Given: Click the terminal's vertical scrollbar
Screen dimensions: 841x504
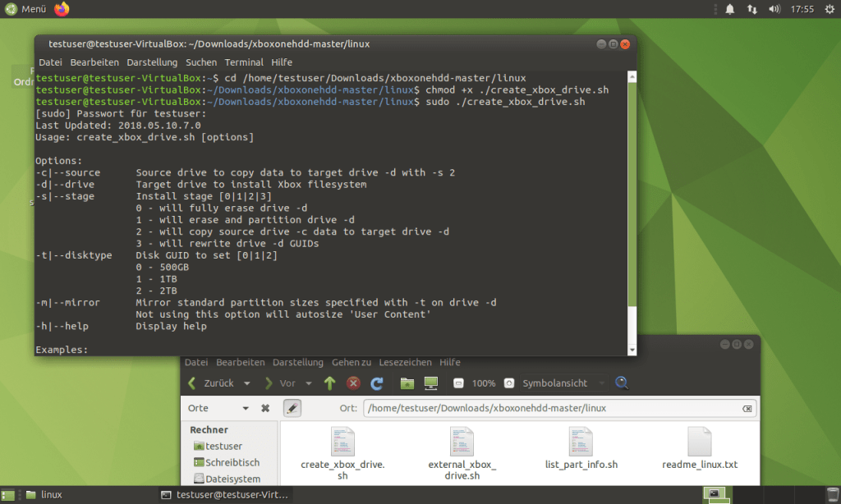Looking at the screenshot, I should pyautogui.click(x=631, y=205).
